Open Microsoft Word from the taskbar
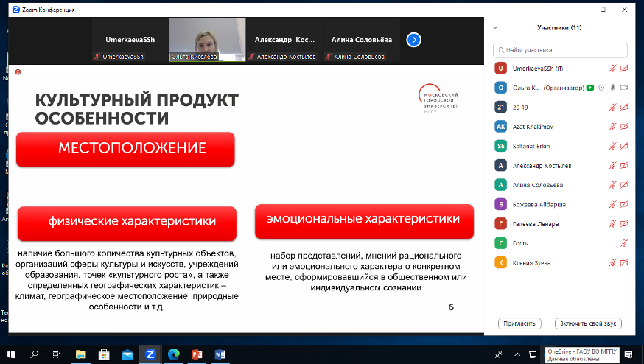This screenshot has height=364, width=644. (x=220, y=354)
